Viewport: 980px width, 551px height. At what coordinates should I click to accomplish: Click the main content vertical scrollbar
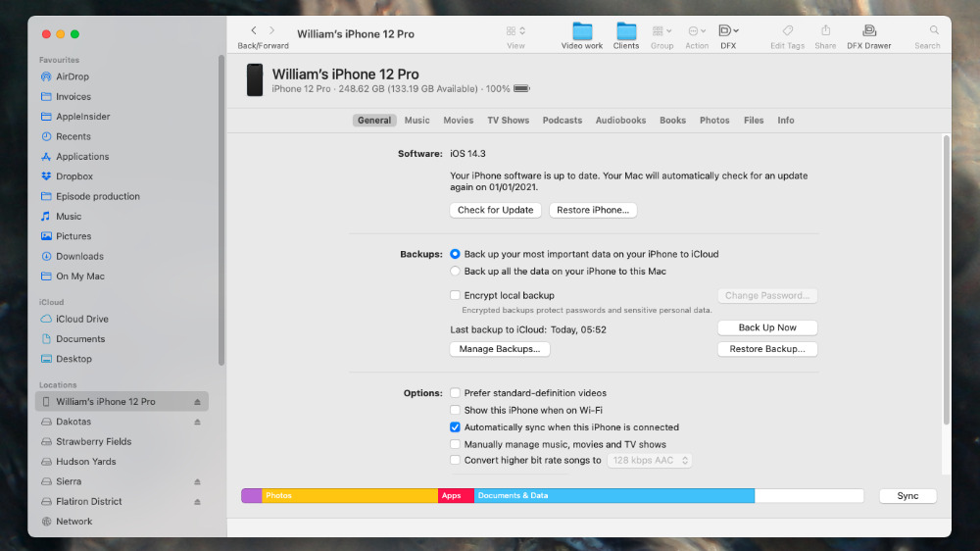[947, 279]
